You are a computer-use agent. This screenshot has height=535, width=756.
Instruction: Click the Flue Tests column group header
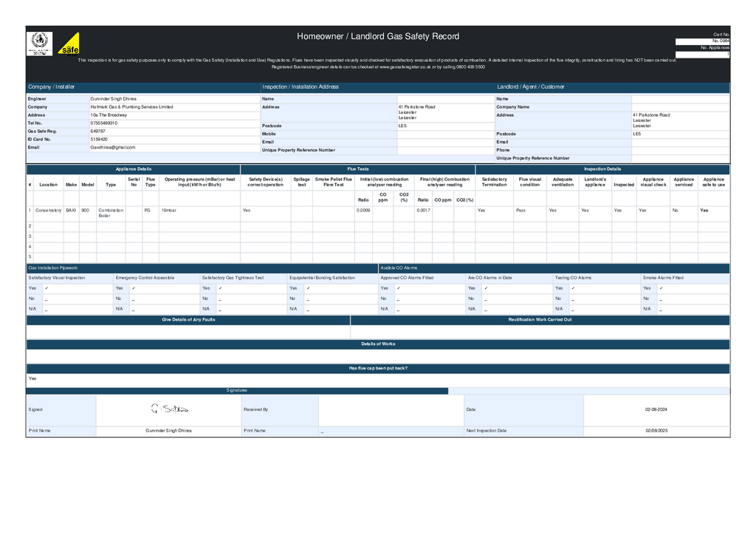point(357,169)
